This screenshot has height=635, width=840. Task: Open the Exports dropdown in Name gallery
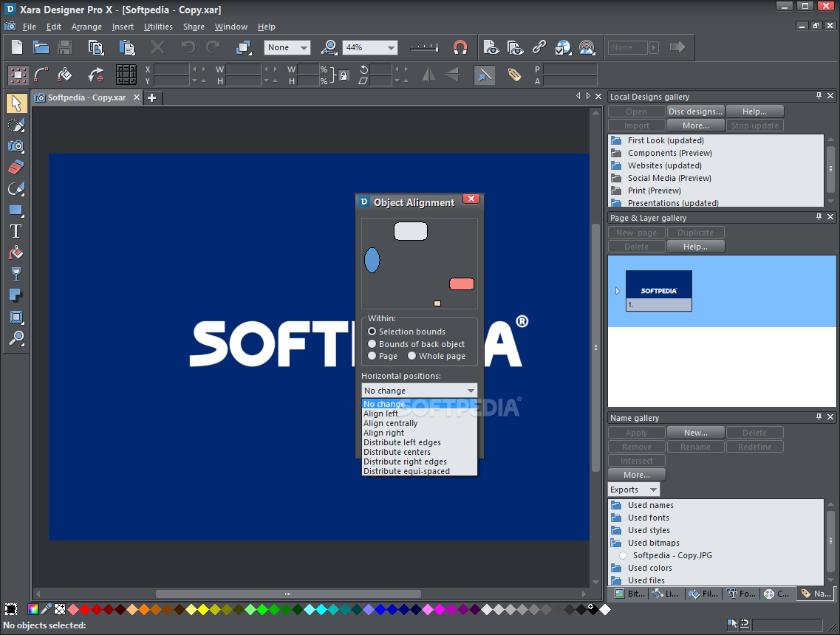pyautogui.click(x=634, y=490)
